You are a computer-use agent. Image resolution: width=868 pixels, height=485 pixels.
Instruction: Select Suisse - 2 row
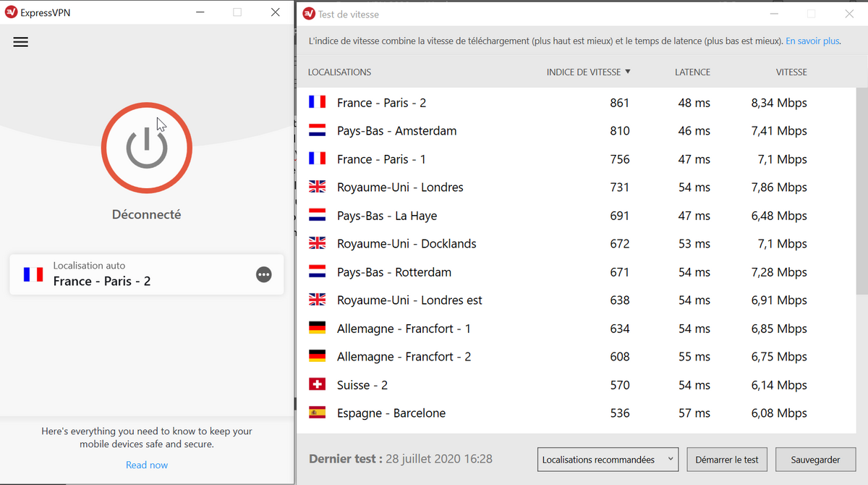[x=576, y=385]
